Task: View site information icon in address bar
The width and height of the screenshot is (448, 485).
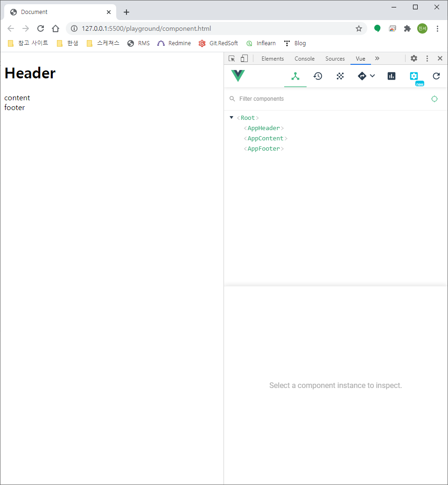Action: coord(74,28)
